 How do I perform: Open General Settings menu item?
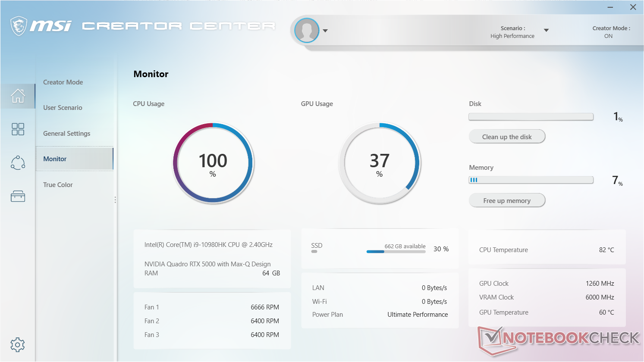click(67, 134)
